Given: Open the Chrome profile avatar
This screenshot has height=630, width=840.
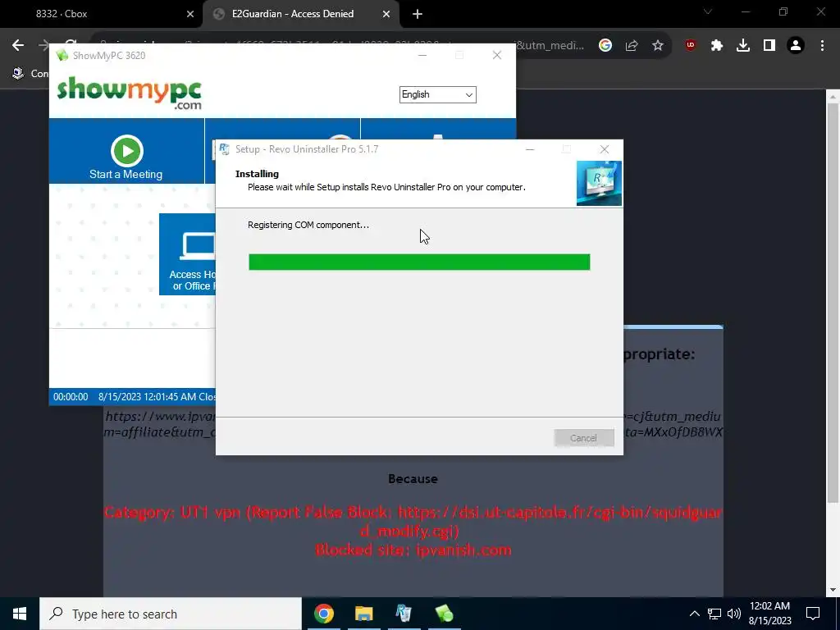Looking at the screenshot, I should point(796,46).
